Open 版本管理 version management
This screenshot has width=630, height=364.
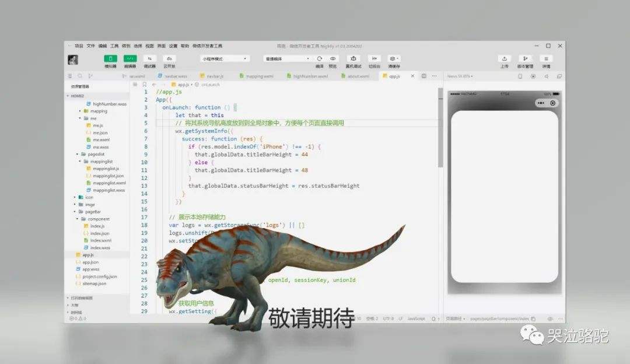526,58
